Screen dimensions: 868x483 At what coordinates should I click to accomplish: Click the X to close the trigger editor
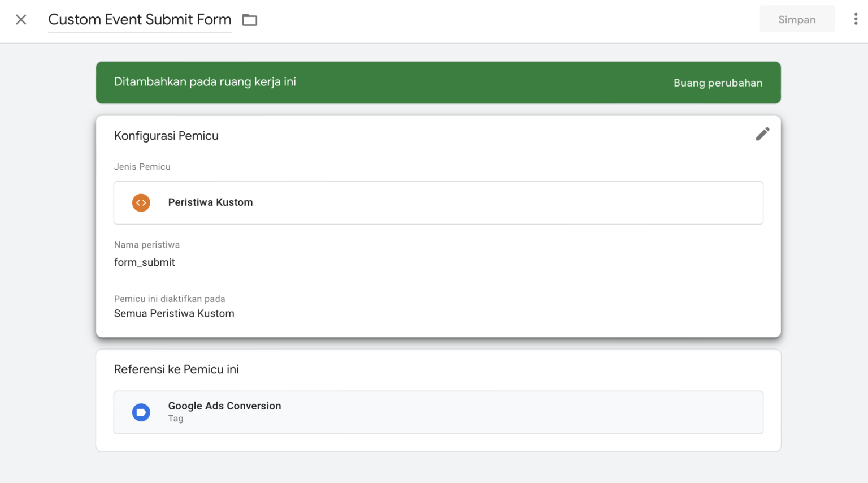tap(21, 19)
